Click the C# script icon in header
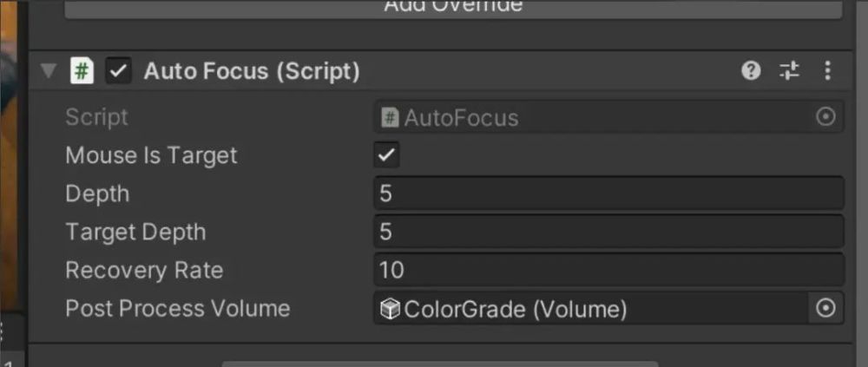 [82, 71]
